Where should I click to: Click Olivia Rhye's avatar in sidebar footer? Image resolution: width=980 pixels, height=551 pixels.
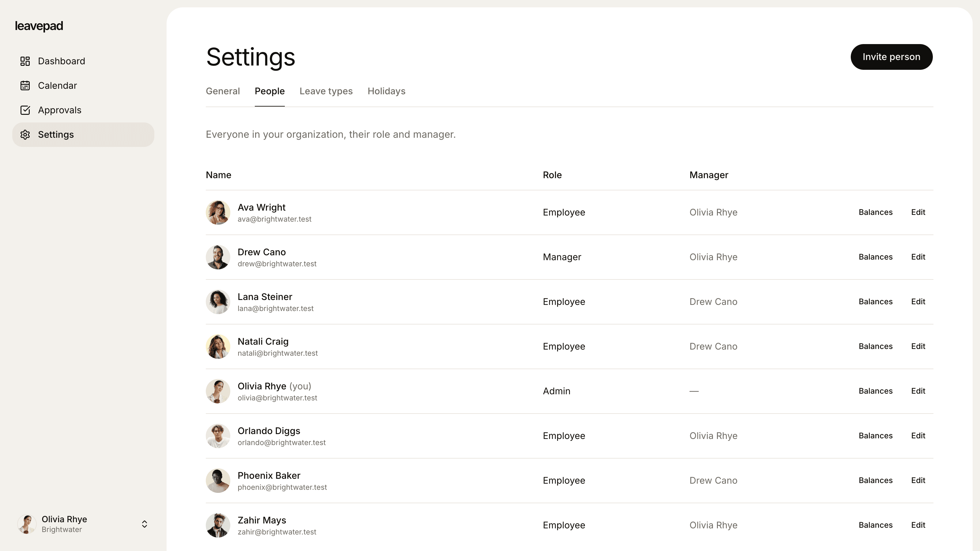click(27, 524)
